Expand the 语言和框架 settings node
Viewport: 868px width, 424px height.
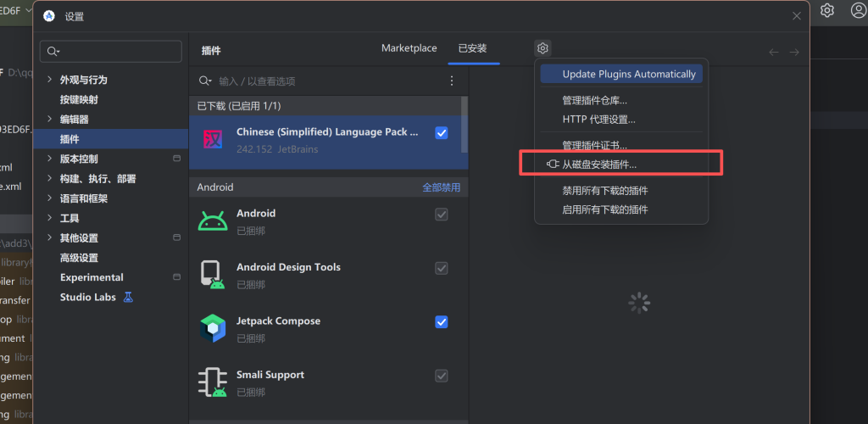point(49,198)
